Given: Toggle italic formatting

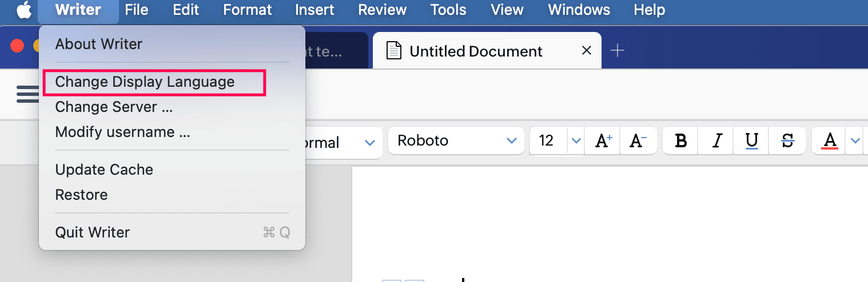Looking at the screenshot, I should tap(717, 141).
